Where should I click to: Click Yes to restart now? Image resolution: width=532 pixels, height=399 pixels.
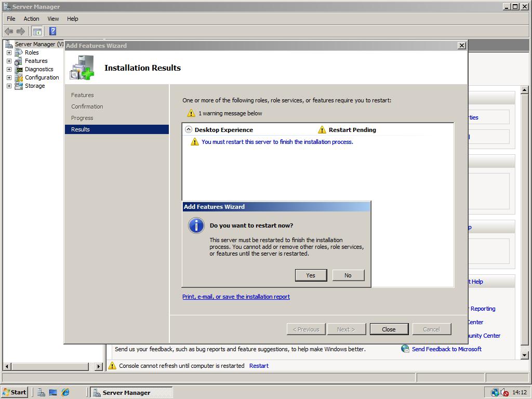[x=311, y=275]
